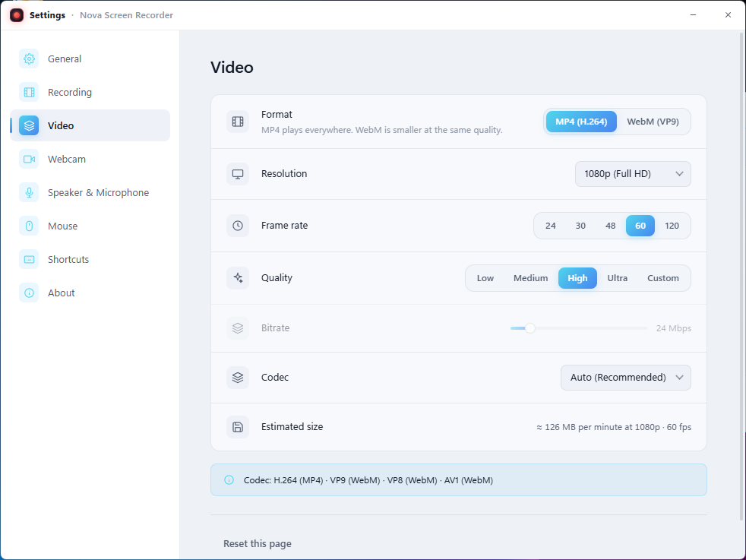The image size is (746, 560).
Task: Choose Low quality
Action: point(485,278)
